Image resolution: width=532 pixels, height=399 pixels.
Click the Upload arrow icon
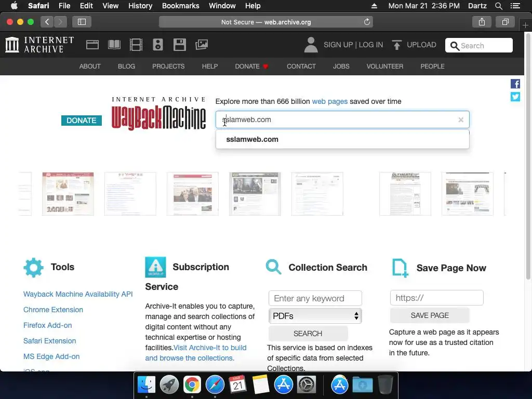396,45
